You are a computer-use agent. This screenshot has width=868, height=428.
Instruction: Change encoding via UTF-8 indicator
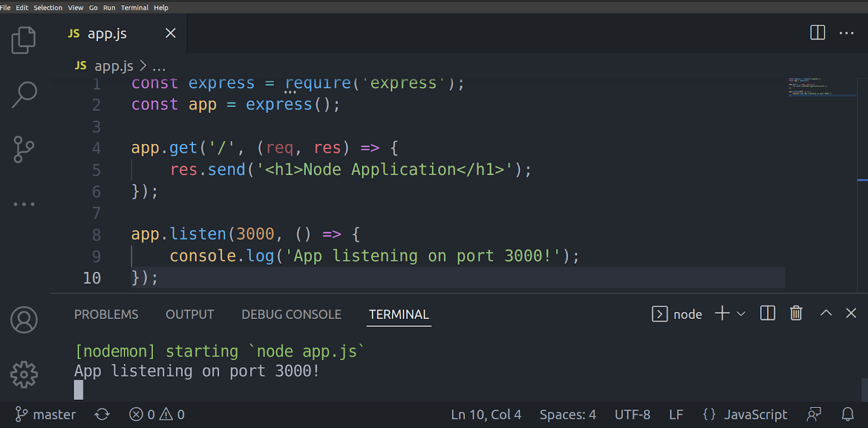[x=633, y=414]
